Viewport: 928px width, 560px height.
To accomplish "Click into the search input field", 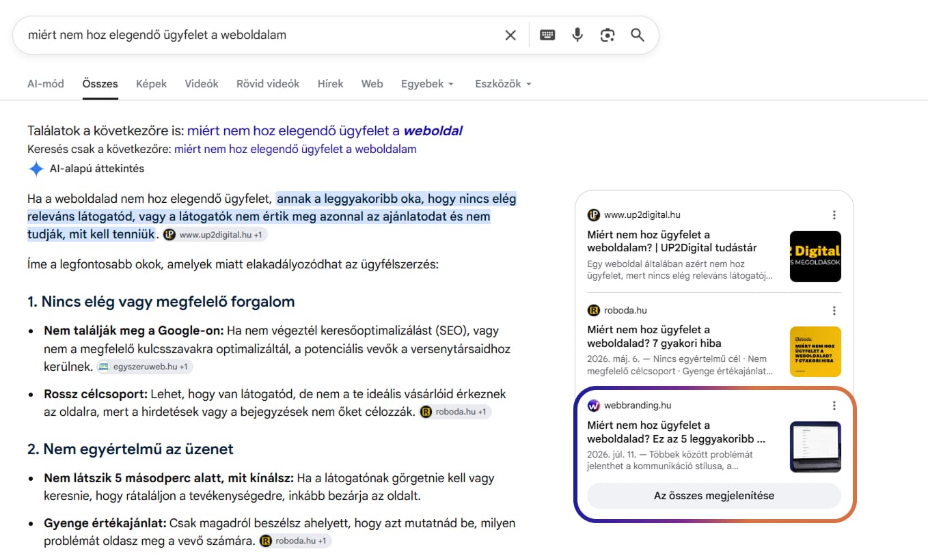I will coord(260,35).
